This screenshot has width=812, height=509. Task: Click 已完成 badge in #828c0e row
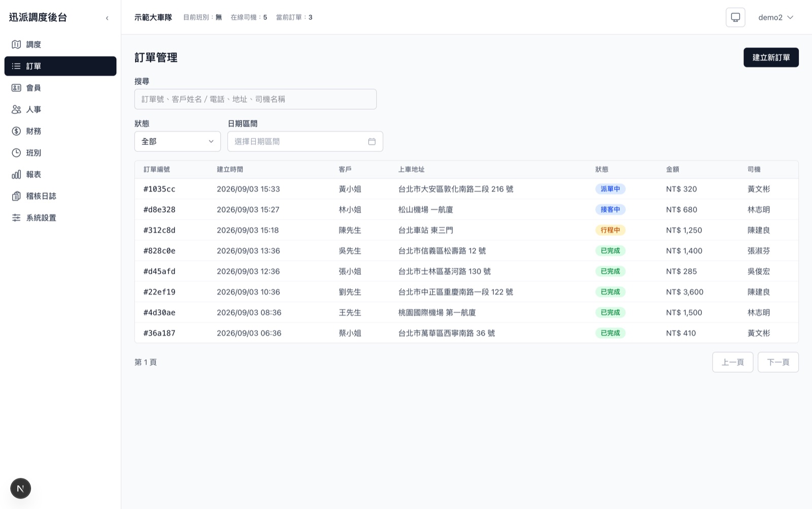610,251
